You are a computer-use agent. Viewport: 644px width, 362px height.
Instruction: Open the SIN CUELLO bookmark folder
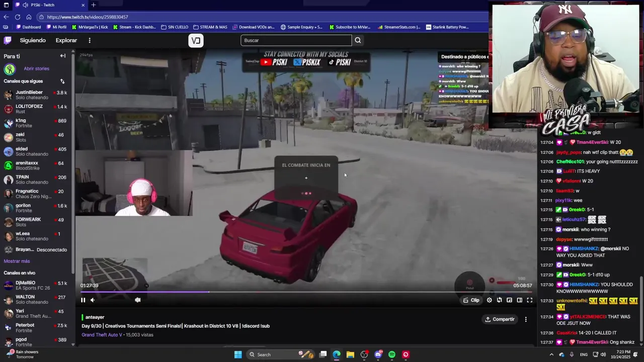(x=175, y=27)
